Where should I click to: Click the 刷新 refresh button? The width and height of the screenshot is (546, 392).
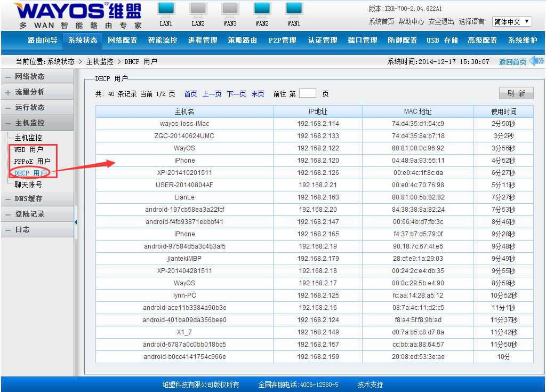(516, 93)
